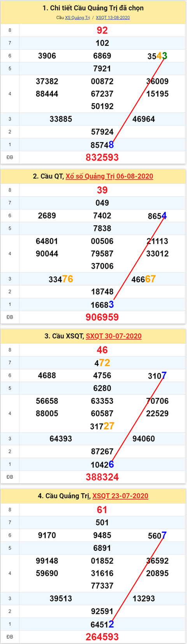Click the red number 61
This screenshot has width=187, height=644.
tap(102, 510)
